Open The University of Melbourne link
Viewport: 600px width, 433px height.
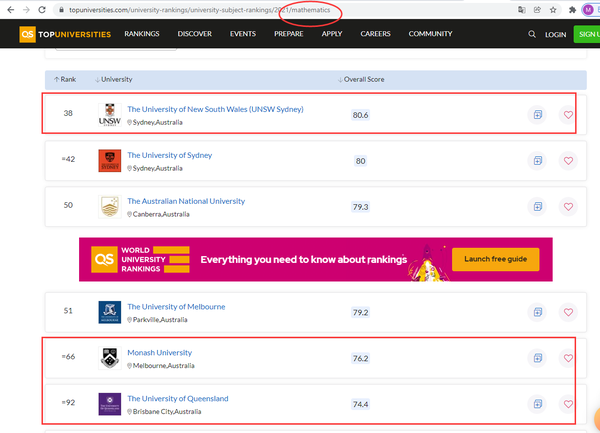pyautogui.click(x=176, y=307)
